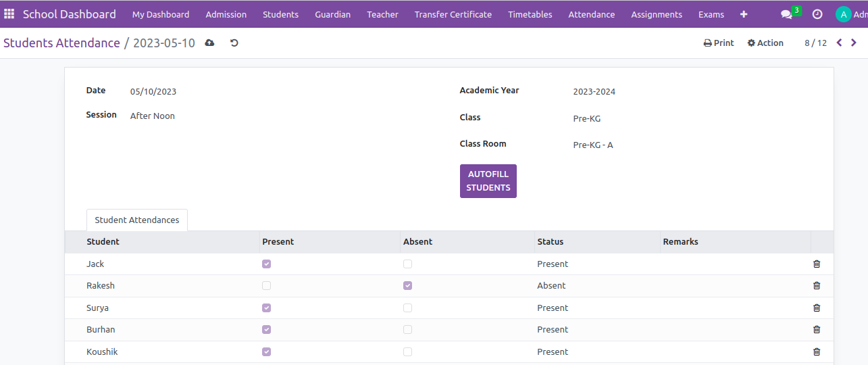
Task: Open the Class field Pre-KG
Action: coord(587,119)
